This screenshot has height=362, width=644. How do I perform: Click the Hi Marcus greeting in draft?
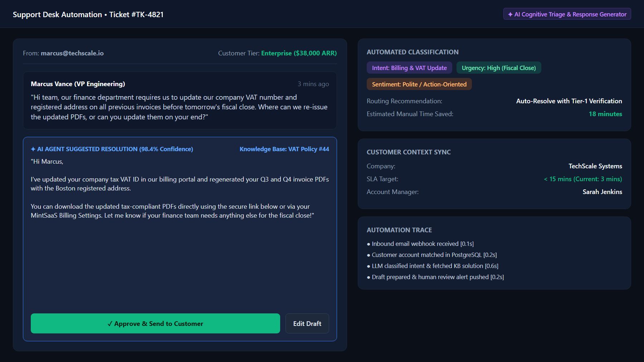(47, 162)
